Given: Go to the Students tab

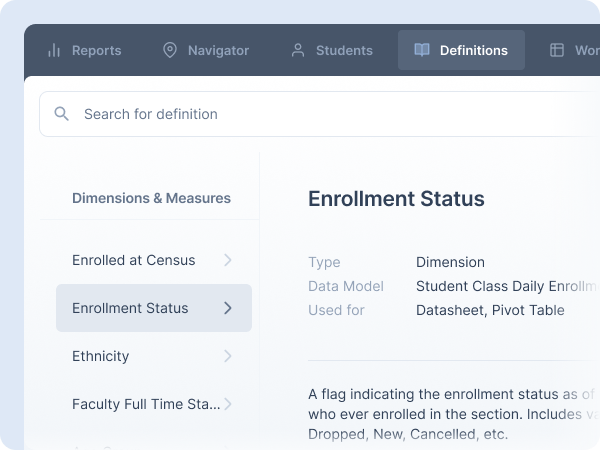Looking at the screenshot, I should [344, 50].
